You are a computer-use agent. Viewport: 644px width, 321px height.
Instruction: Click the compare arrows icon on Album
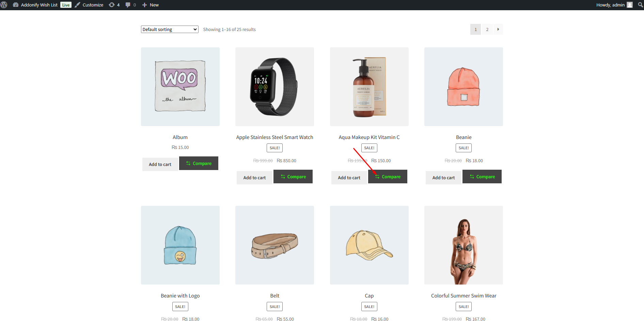click(189, 163)
